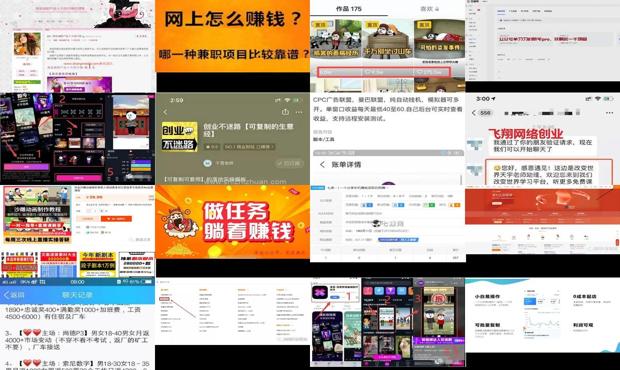The height and width of the screenshot is (370, 620).
Task: Open 沙雕动画制作教程 product thumbnail
Action: pyautogui.click(x=38, y=215)
